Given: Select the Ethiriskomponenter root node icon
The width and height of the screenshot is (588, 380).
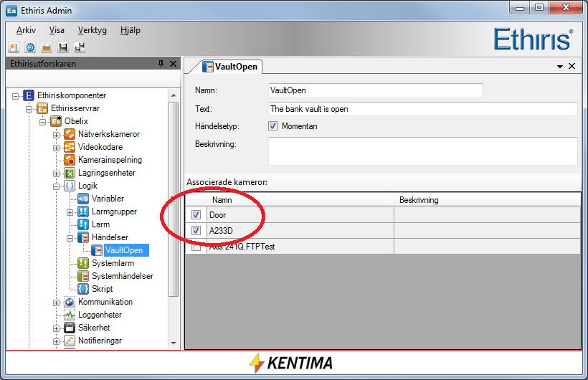Looking at the screenshot, I should coord(29,95).
